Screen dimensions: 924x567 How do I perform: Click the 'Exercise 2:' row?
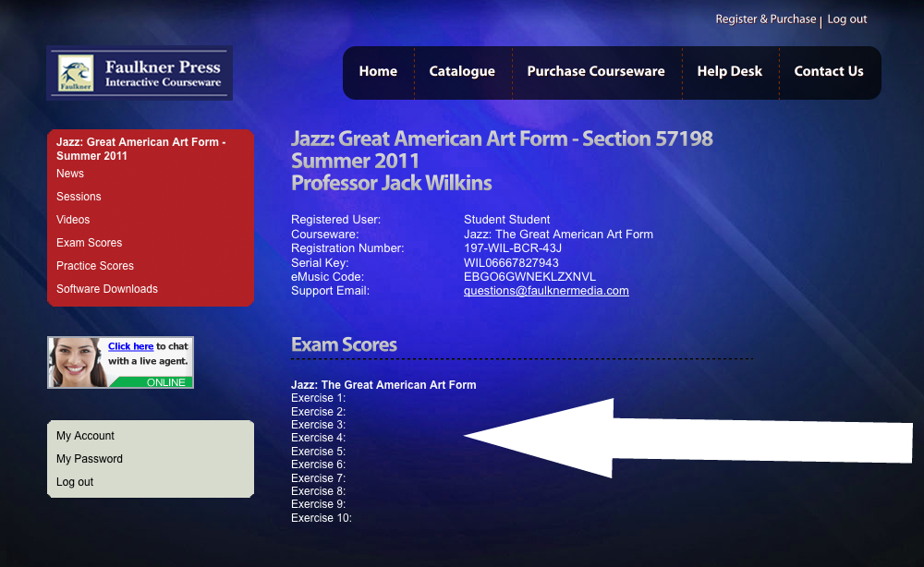(318, 412)
